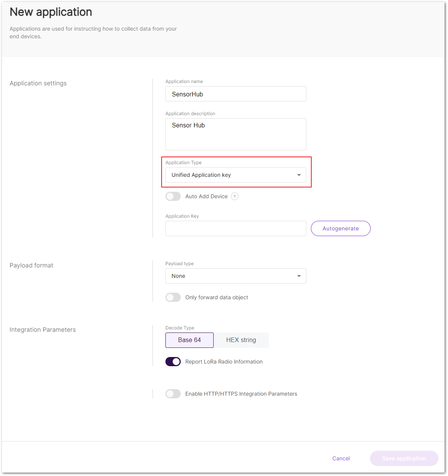Select HEX string decode type
Viewport: 448px width, 476px height.
pyautogui.click(x=241, y=340)
